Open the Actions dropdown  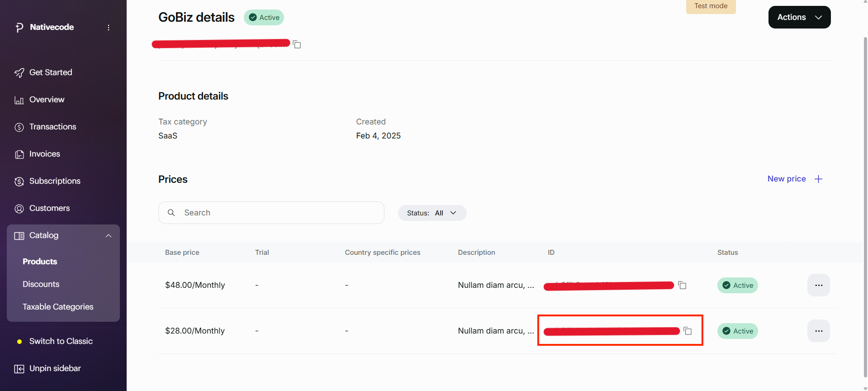799,17
